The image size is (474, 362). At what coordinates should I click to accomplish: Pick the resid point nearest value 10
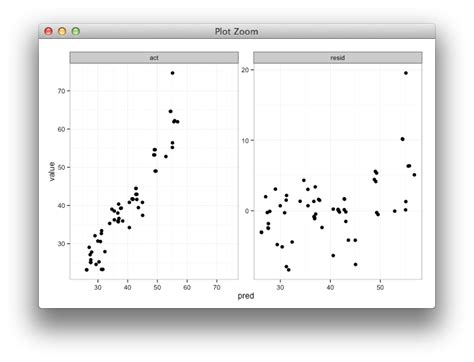[402, 139]
